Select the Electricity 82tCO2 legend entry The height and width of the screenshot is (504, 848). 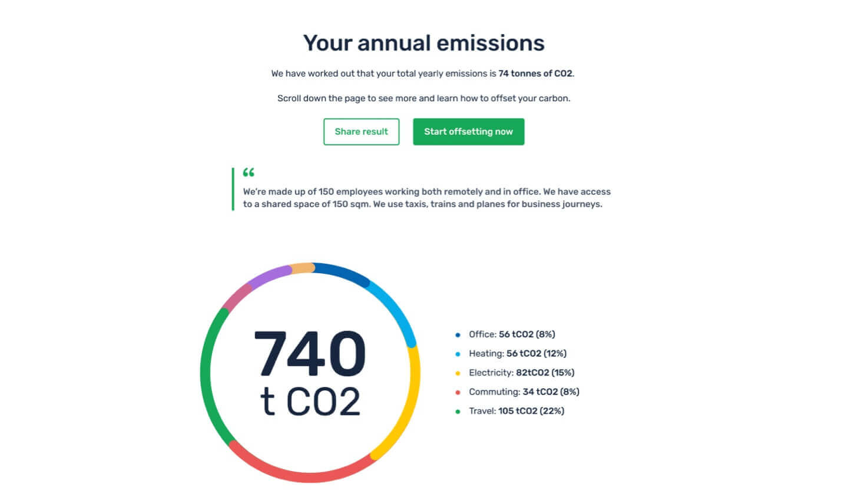coord(521,373)
